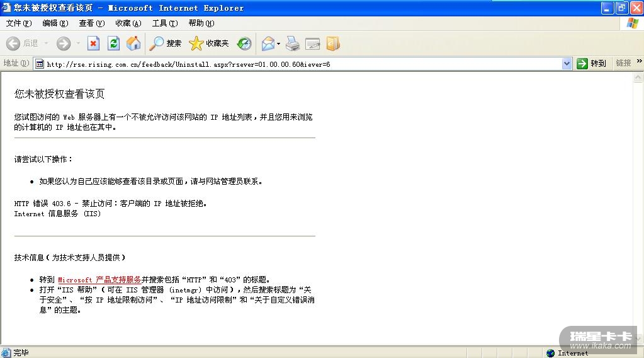Close the Internet Explorer window
The height and width of the screenshot is (358, 644).
click(x=636, y=8)
